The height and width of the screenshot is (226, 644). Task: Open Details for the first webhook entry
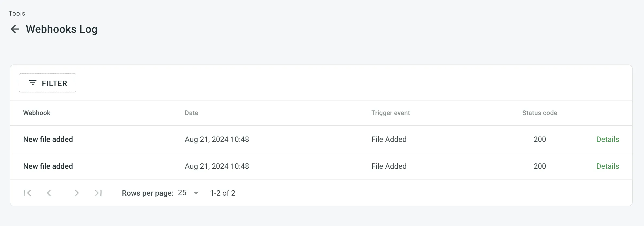pos(607,139)
